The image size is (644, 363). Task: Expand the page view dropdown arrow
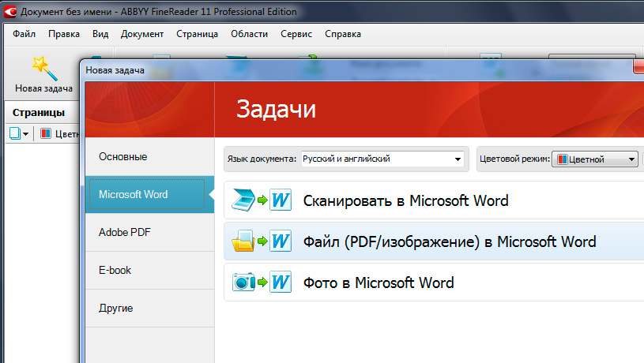[x=26, y=133]
